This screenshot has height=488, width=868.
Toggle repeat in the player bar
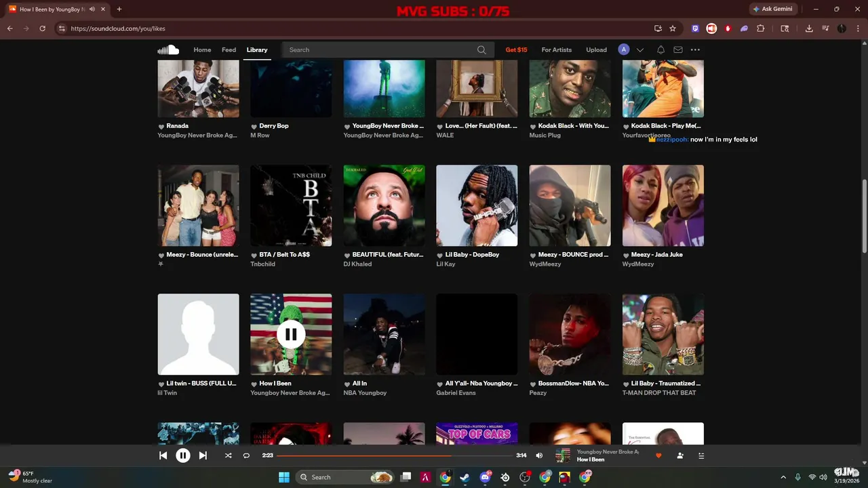(x=246, y=455)
